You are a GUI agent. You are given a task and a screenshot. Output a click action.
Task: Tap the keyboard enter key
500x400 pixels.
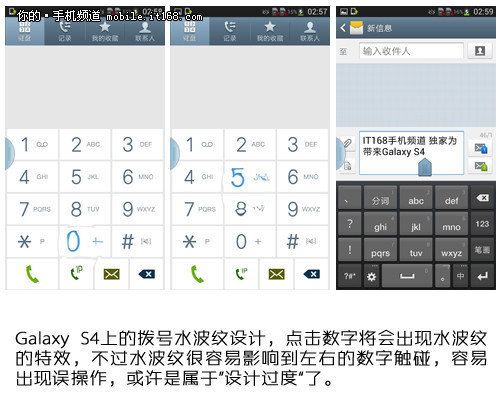point(482,276)
